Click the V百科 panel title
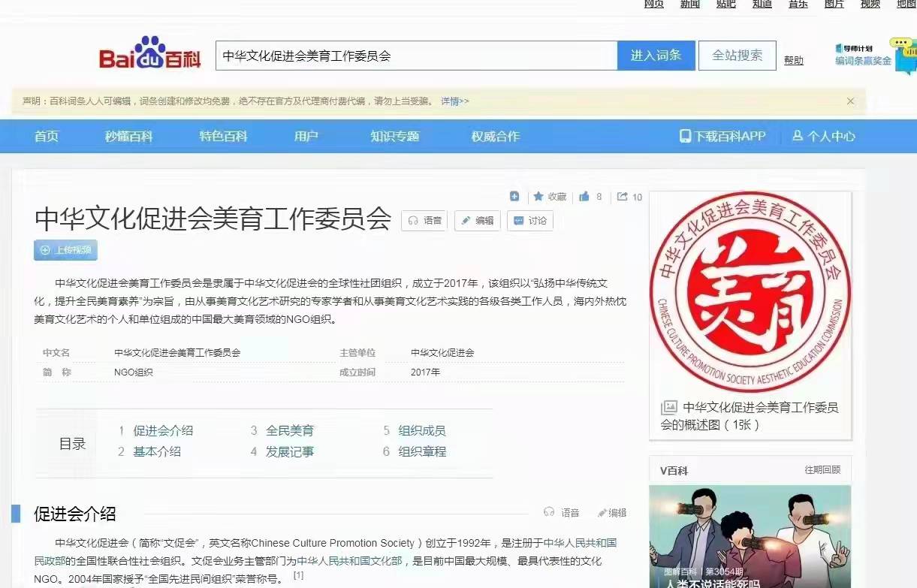The width and height of the screenshot is (917, 588). (674, 471)
